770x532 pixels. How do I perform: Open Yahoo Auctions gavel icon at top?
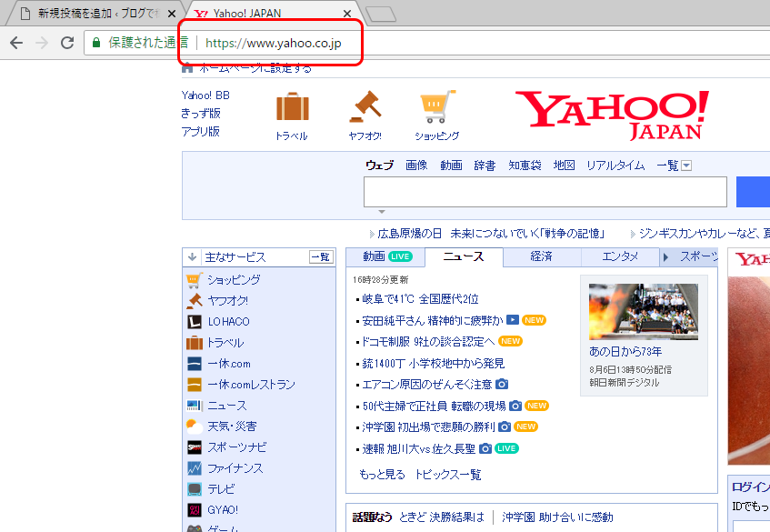click(x=365, y=106)
